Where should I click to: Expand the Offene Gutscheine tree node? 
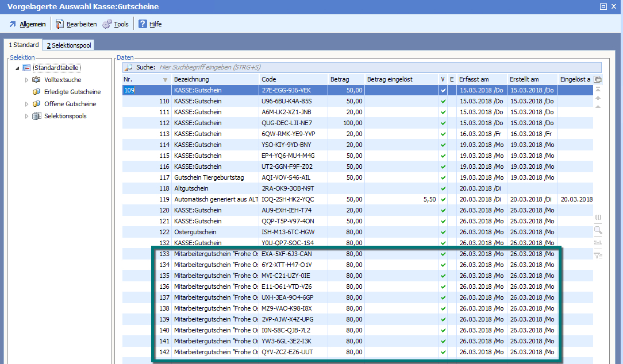26,104
